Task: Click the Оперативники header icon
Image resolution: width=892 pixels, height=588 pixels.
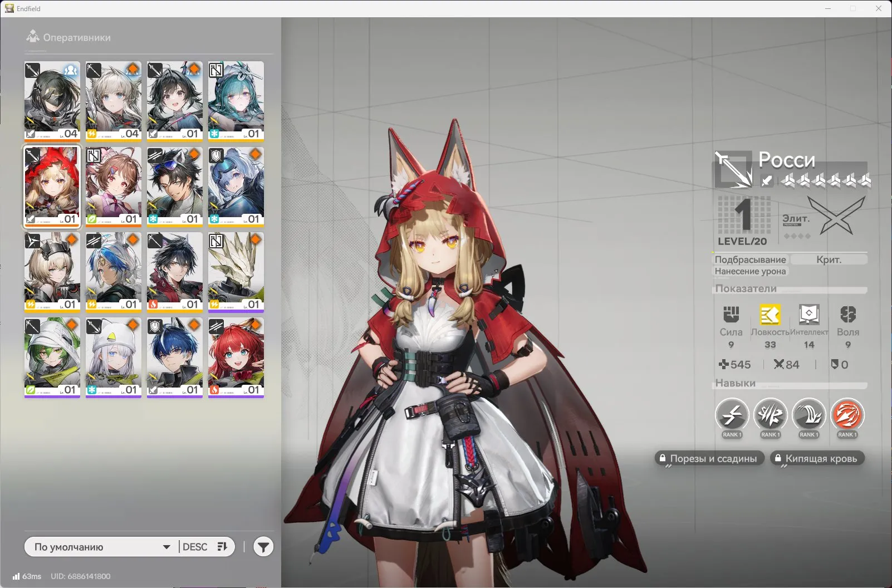Action: pyautogui.click(x=33, y=37)
